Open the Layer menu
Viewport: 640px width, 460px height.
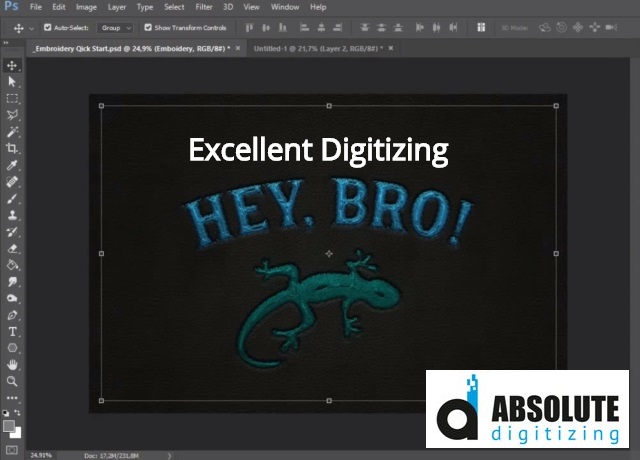tap(117, 7)
